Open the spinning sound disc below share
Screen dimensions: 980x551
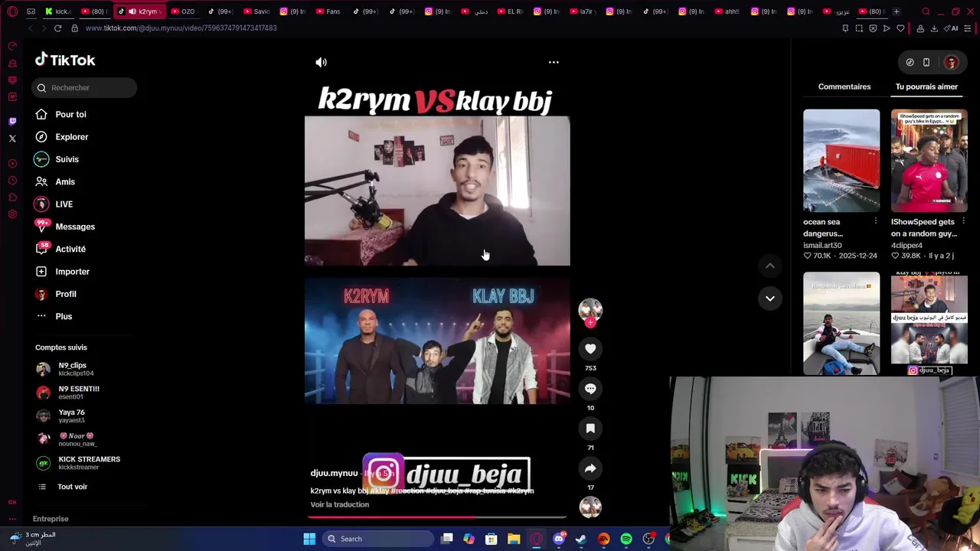(x=590, y=507)
